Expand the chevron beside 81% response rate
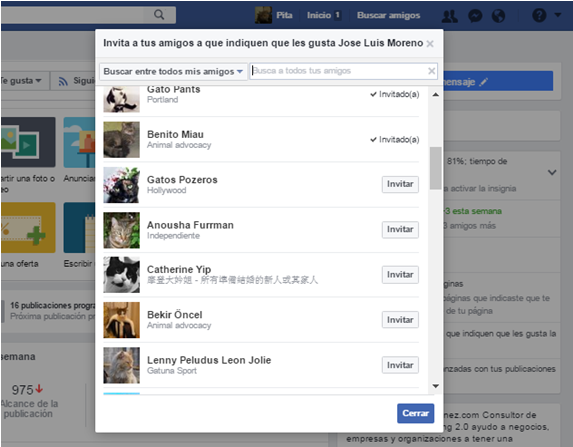573x447 pixels. [x=552, y=173]
